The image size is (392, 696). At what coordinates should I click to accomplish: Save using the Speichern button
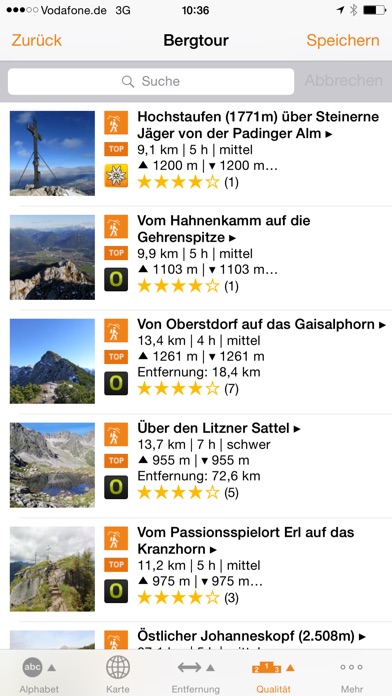tap(343, 40)
